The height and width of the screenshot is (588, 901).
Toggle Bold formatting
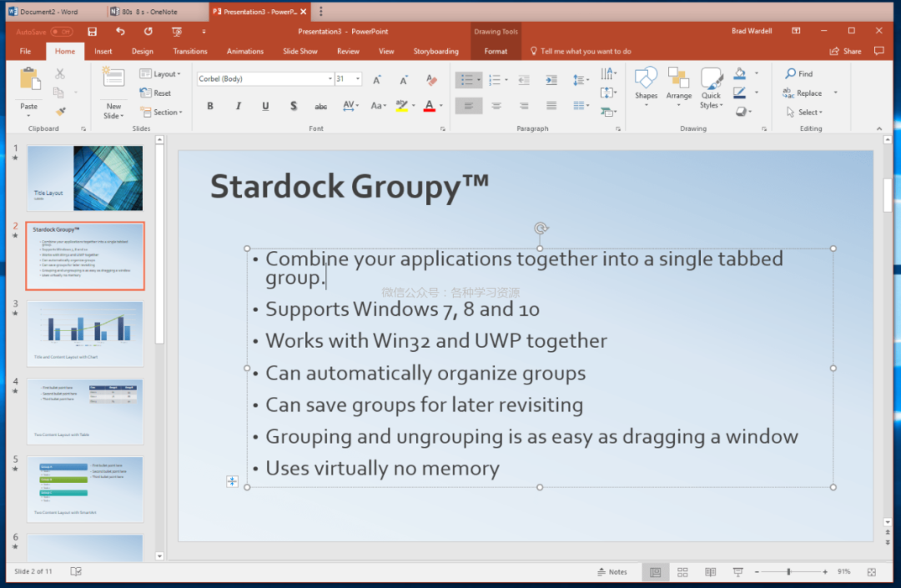coord(209,106)
